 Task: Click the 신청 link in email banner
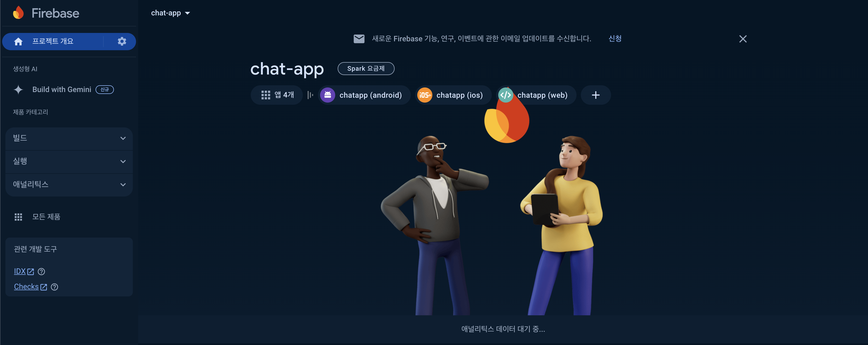(x=615, y=38)
